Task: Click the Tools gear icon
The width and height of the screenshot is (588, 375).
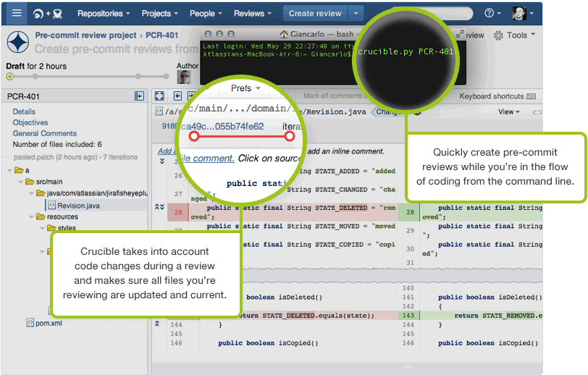Action: click(499, 35)
